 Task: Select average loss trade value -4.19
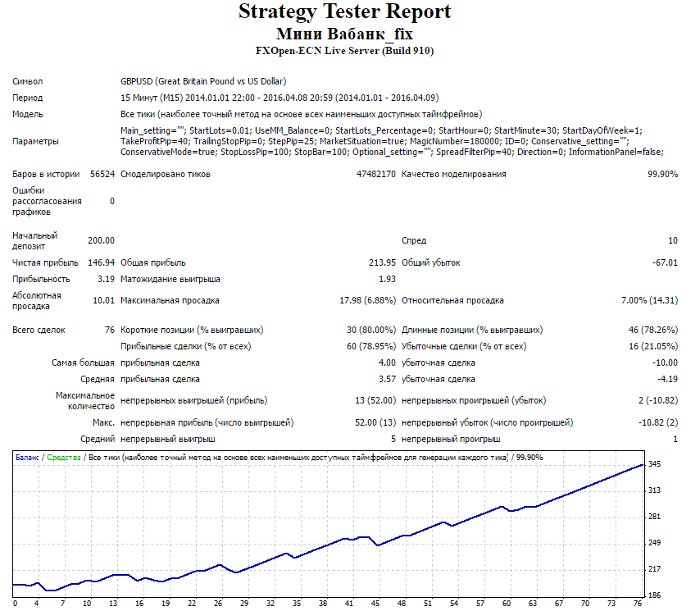[667, 379]
